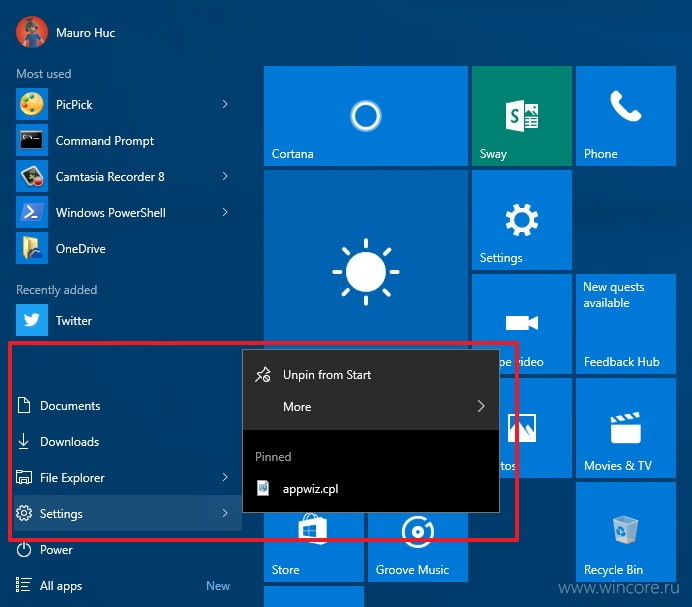Expand the File Explorer jump list arrow
Screen dimensions: 692x607
tap(225, 477)
